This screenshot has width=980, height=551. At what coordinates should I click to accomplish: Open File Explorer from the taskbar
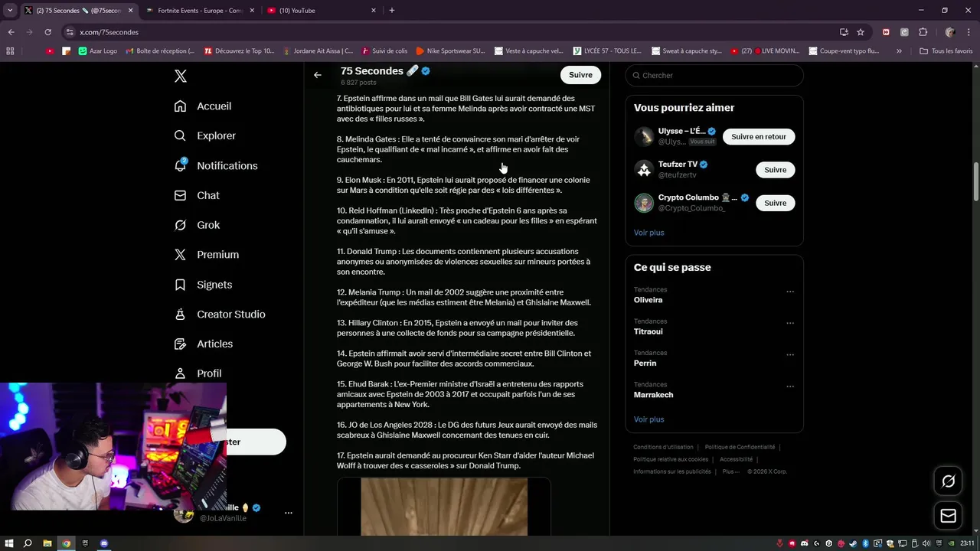tap(47, 543)
